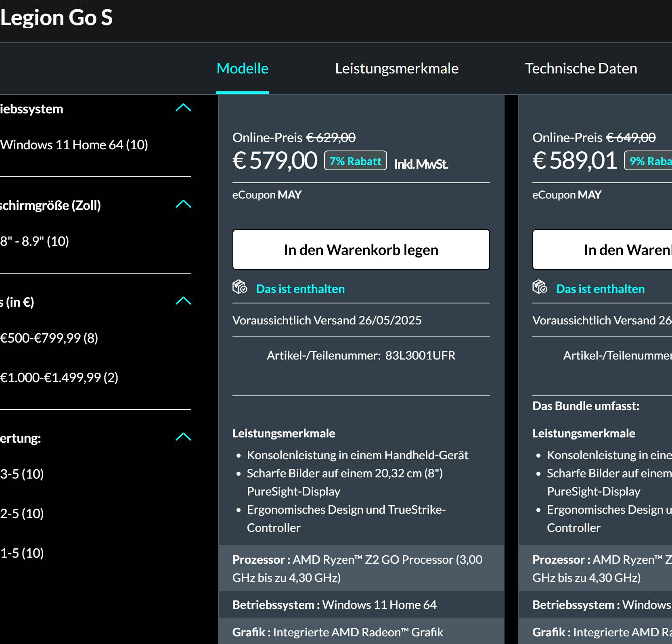This screenshot has height=644, width=672.
Task: Filter by Windows 11 Home 64 (10)
Action: coord(74,145)
